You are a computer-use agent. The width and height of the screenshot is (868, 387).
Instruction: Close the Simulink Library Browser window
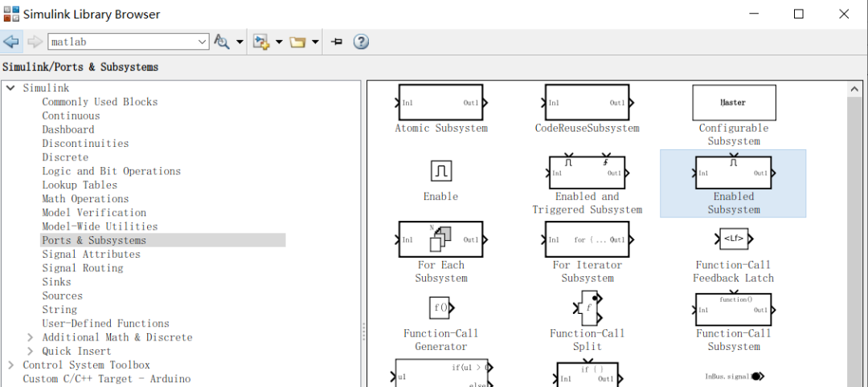[844, 14]
